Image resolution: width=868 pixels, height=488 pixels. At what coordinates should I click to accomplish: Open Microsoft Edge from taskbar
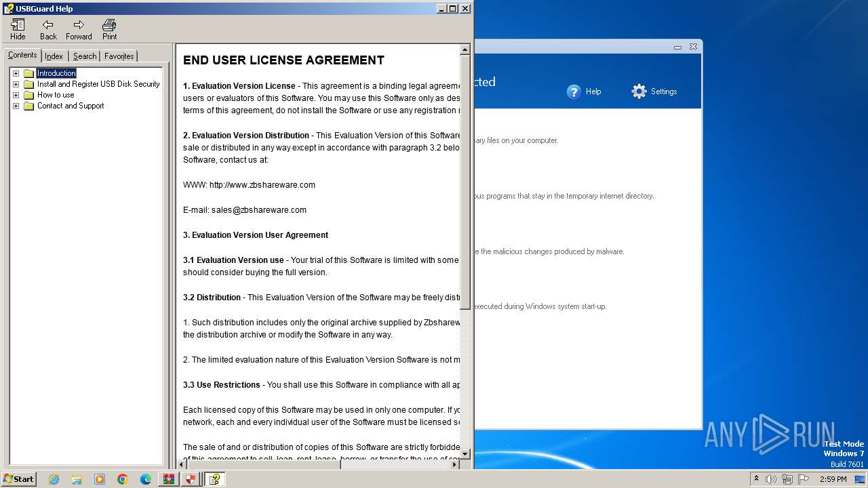[x=146, y=479]
